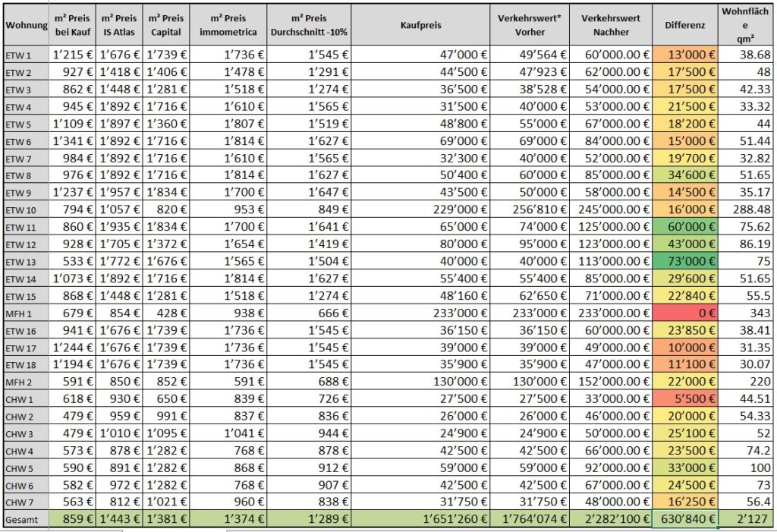
Task: Select the 1'651'260 € total Kaufpreis cell
Action: click(x=420, y=519)
